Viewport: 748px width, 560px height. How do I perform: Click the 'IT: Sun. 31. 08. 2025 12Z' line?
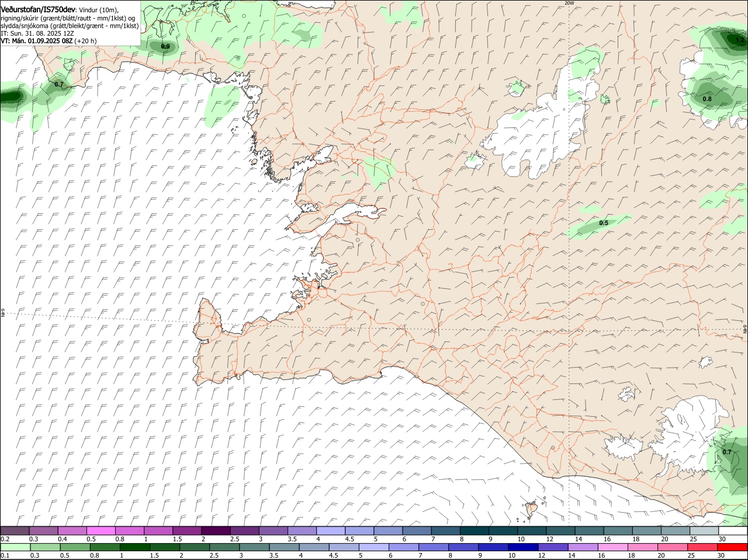pos(37,33)
